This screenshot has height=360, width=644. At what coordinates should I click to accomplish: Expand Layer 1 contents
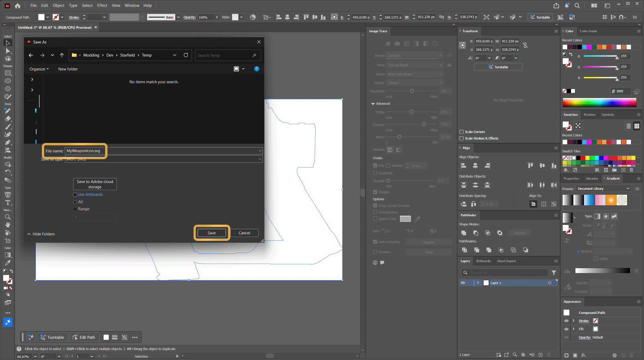click(478, 283)
